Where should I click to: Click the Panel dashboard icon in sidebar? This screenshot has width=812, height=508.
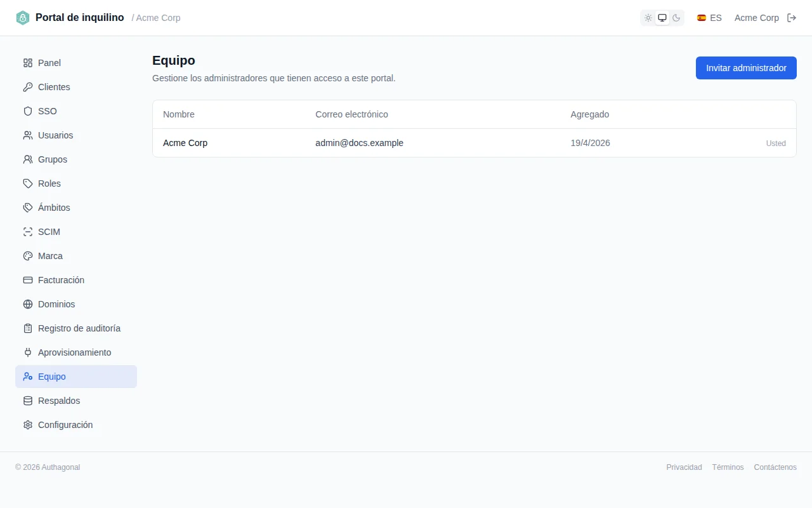click(x=28, y=63)
